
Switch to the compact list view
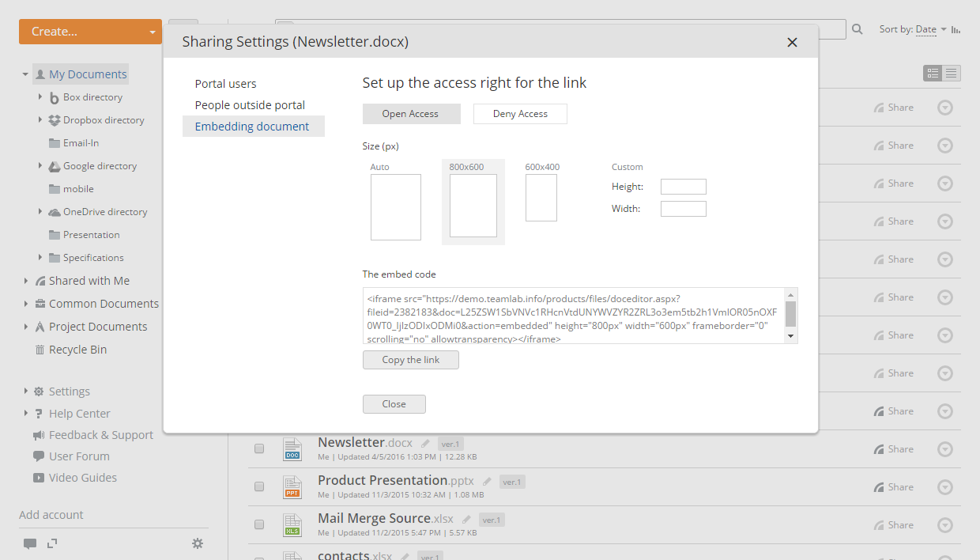[x=952, y=73]
